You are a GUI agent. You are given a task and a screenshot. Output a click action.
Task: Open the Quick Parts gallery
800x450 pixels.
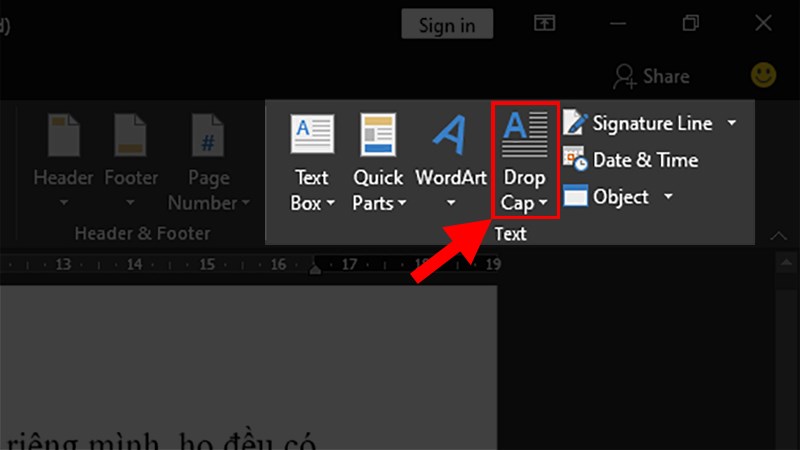point(379,134)
